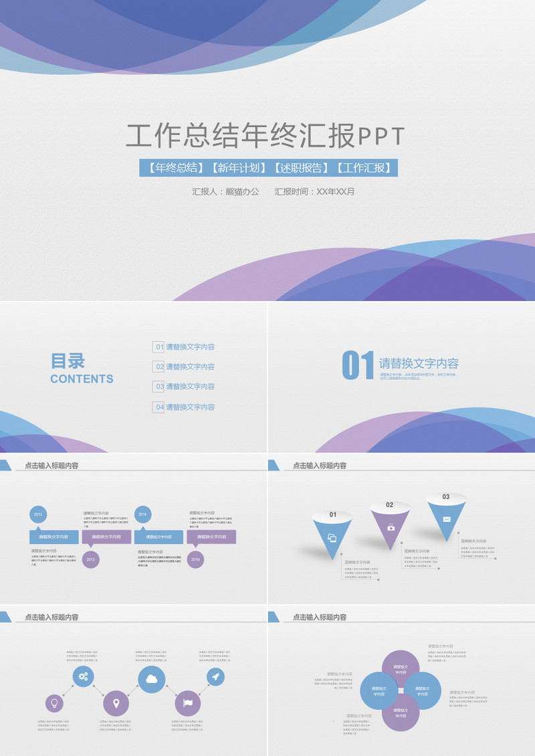The height and width of the screenshot is (756, 535).
Task: Click the camera icon on cone 02
Action: click(391, 527)
